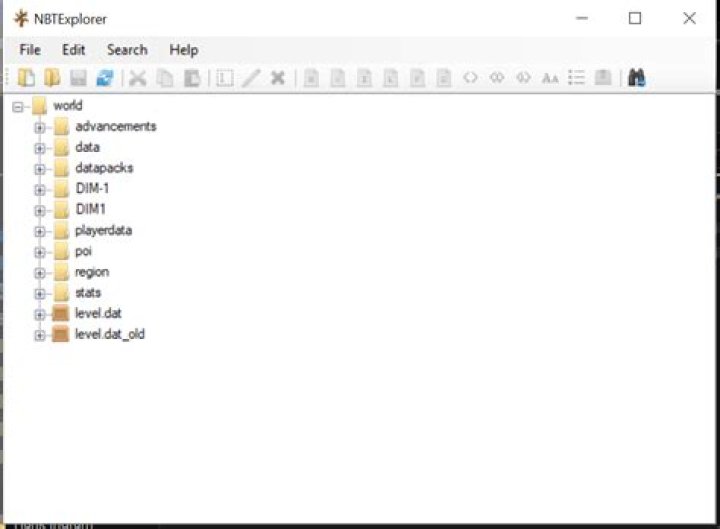
Task: Click the Cut scissors icon
Action: [137, 78]
